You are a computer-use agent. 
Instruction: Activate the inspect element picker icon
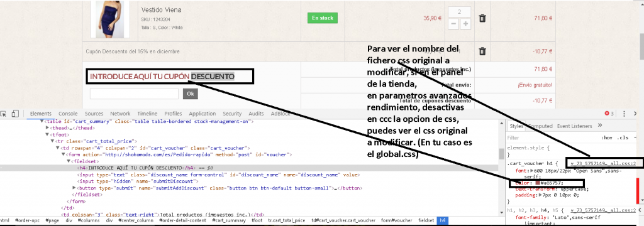(4, 114)
